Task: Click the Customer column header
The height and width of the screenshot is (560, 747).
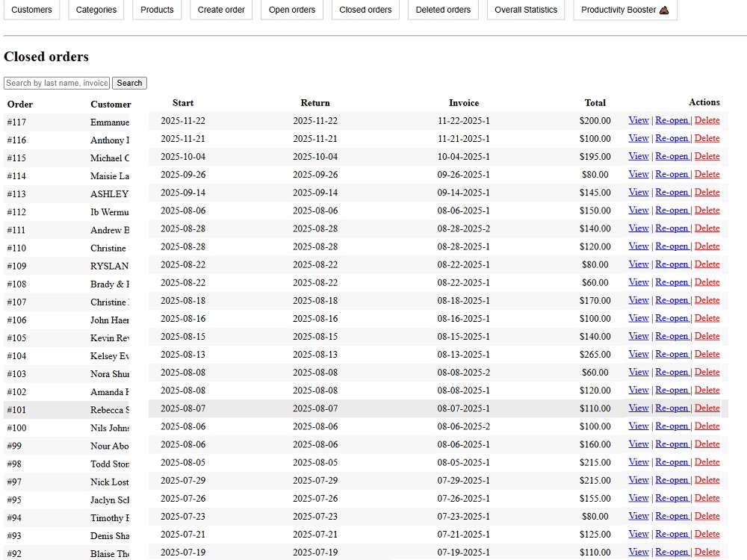Action: tap(111, 105)
